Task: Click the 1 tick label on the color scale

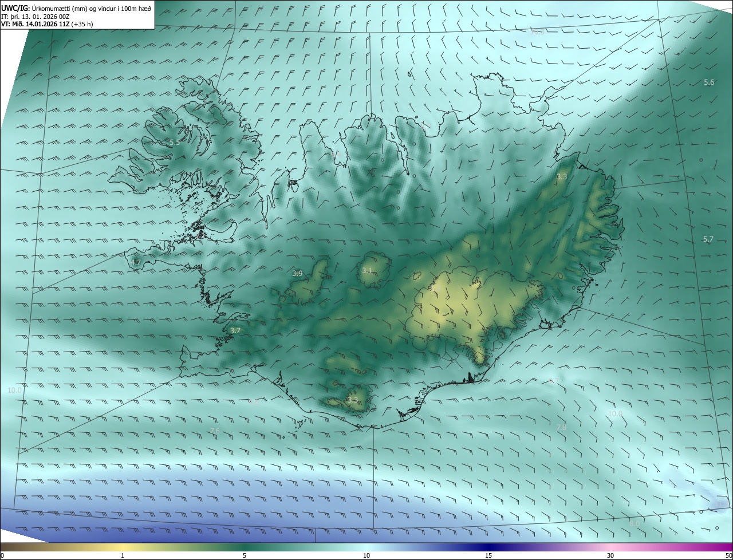Action: tap(123, 555)
